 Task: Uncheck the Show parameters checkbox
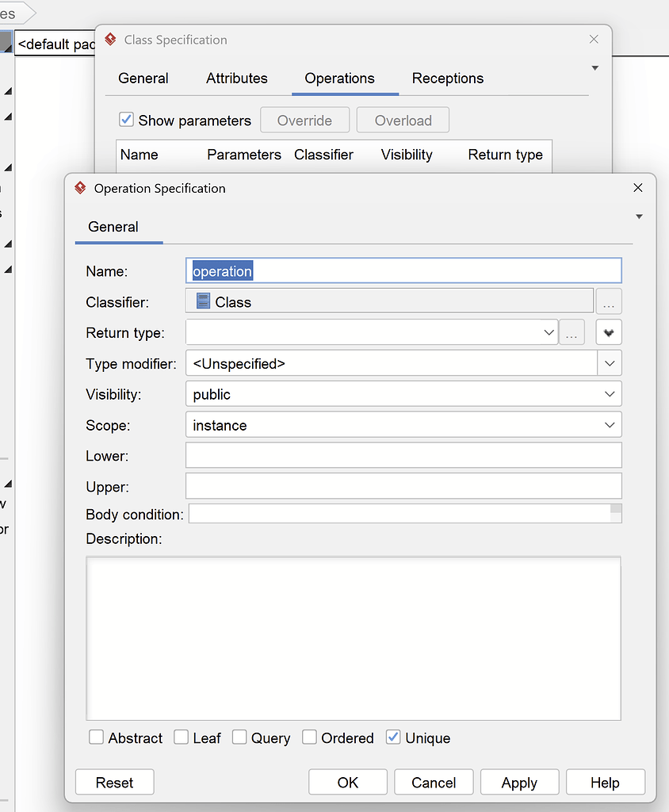[126, 120]
